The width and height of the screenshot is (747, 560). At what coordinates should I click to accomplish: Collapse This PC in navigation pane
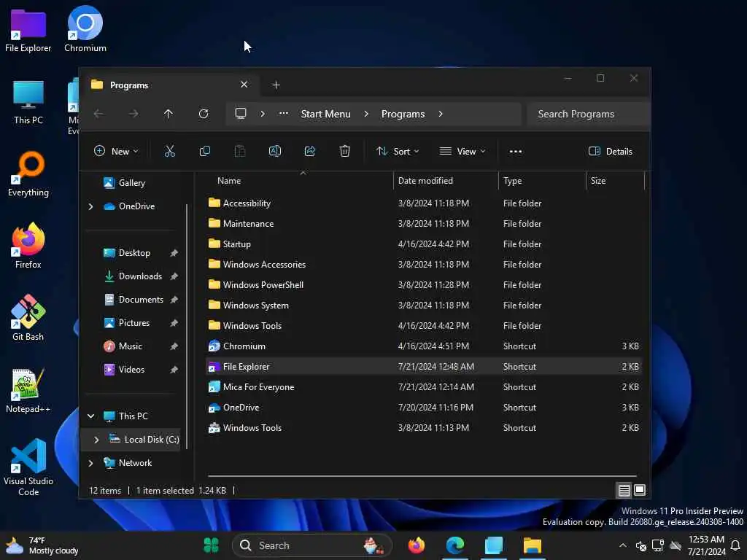click(90, 416)
